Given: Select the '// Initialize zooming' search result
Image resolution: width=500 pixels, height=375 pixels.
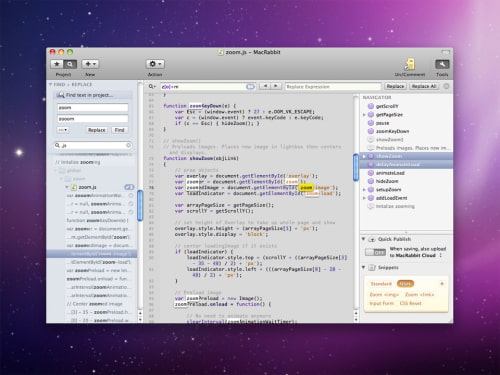Looking at the screenshot, I should (x=78, y=162).
